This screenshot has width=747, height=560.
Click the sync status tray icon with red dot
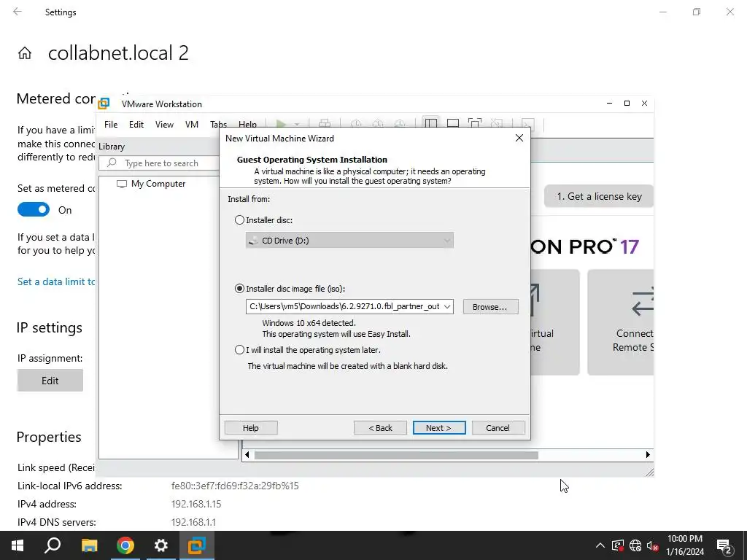pyautogui.click(x=617, y=545)
